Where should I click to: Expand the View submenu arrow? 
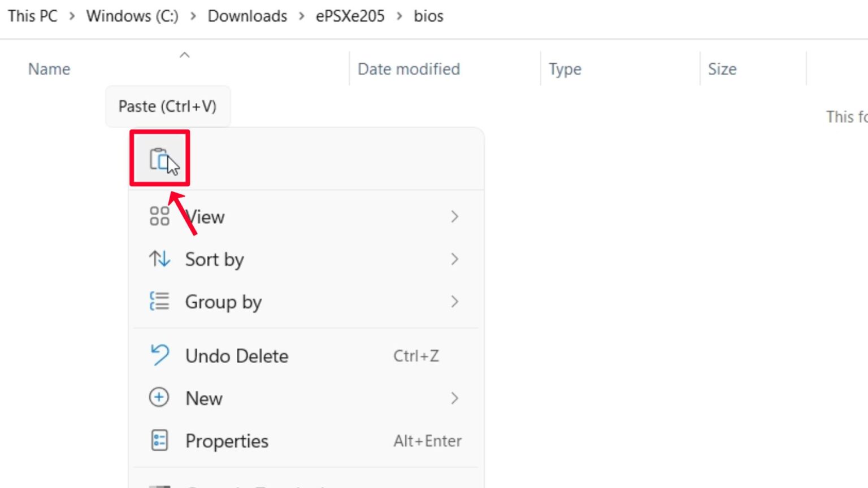(454, 216)
